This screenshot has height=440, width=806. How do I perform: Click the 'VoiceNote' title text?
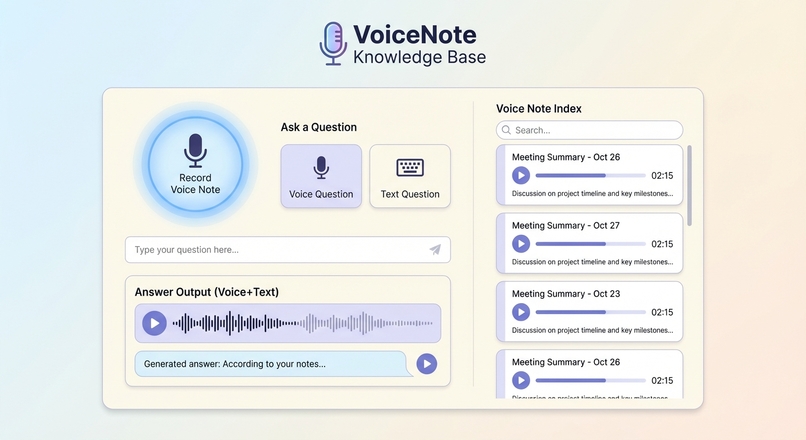tap(415, 34)
